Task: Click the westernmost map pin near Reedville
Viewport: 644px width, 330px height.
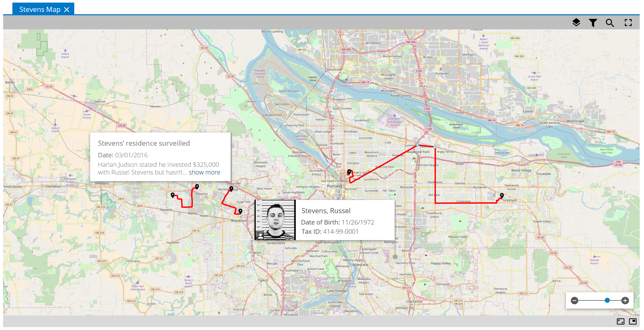Action: tap(173, 195)
